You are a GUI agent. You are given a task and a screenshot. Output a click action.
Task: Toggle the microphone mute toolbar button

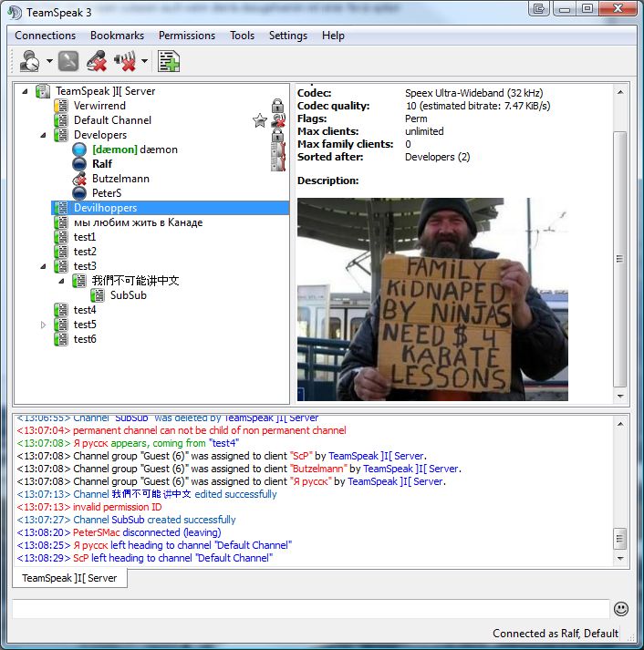point(97,62)
